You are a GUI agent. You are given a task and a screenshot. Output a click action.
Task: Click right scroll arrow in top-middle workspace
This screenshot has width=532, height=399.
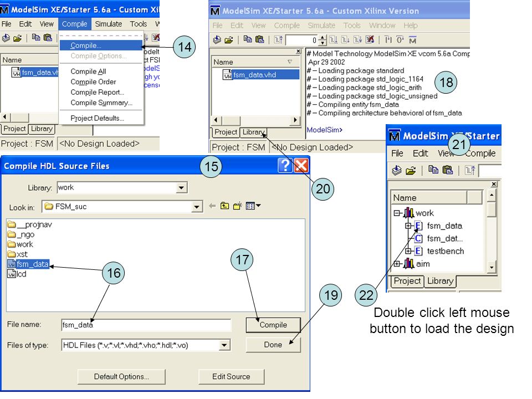click(295, 120)
